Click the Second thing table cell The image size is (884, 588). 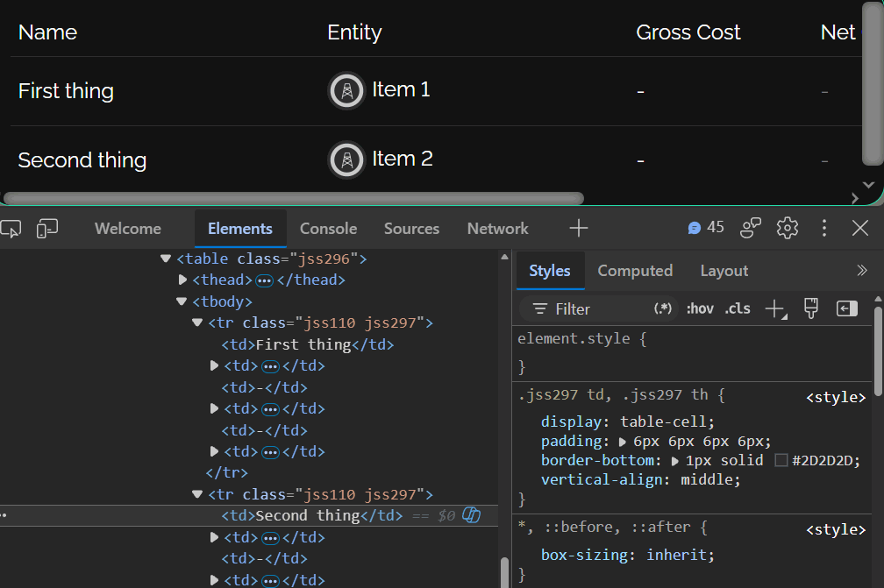(x=82, y=160)
